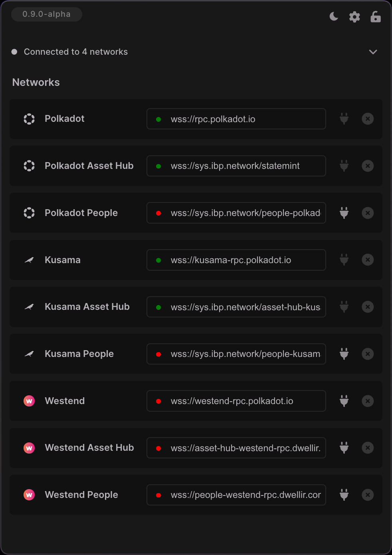This screenshot has height=555, width=392.
Task: Toggle dark mode with the moon icon
Action: point(334,16)
